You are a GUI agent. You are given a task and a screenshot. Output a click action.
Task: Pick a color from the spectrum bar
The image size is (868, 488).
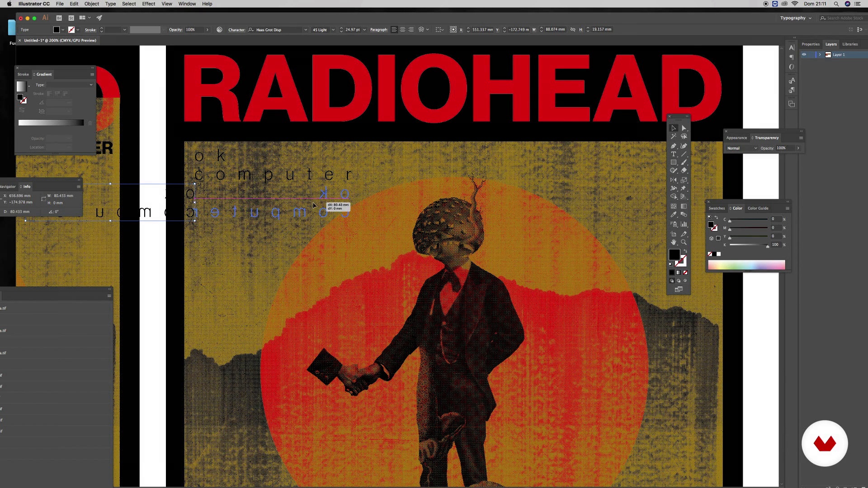tap(746, 265)
